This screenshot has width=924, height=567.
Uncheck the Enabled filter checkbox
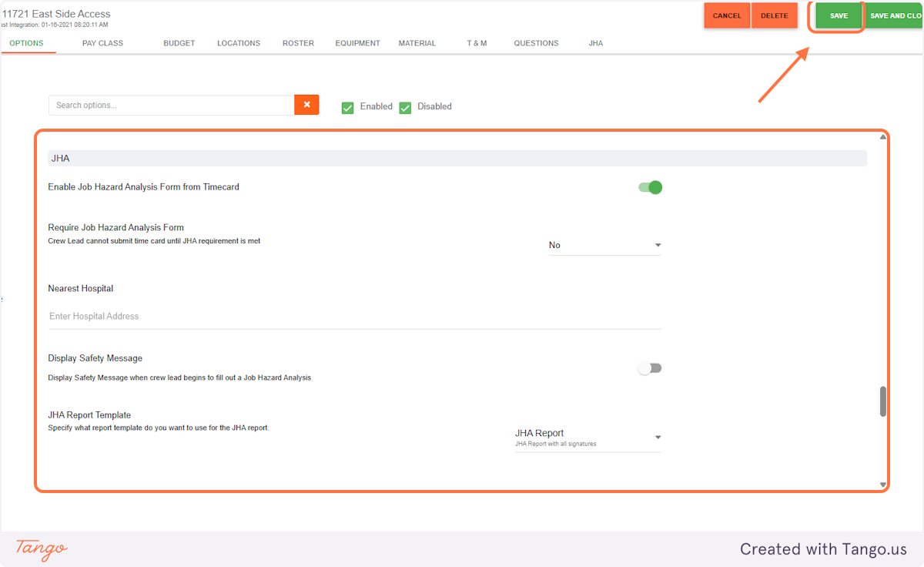[x=348, y=107]
